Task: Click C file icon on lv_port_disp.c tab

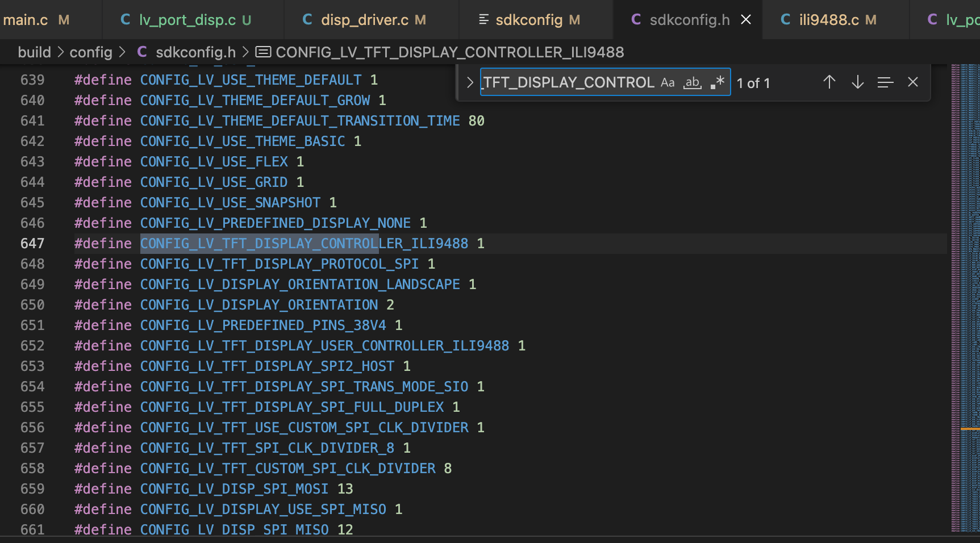Action: [x=126, y=20]
